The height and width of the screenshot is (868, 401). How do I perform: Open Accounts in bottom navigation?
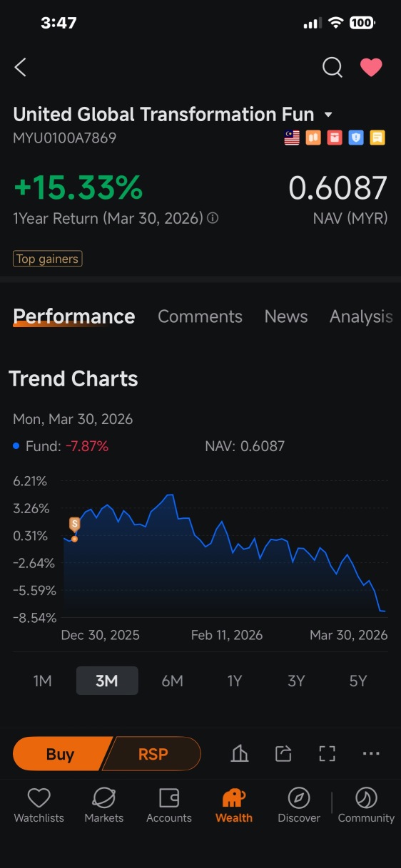169,806
